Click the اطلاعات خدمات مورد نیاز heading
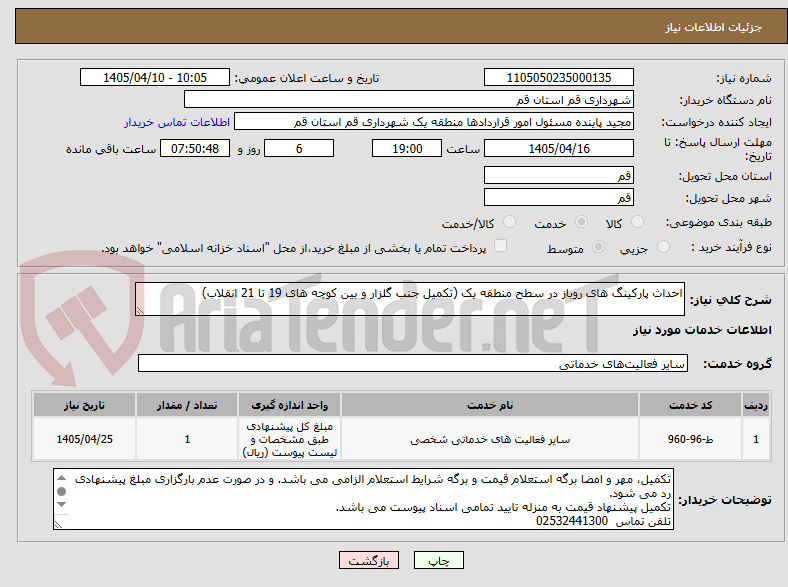 pos(702,330)
